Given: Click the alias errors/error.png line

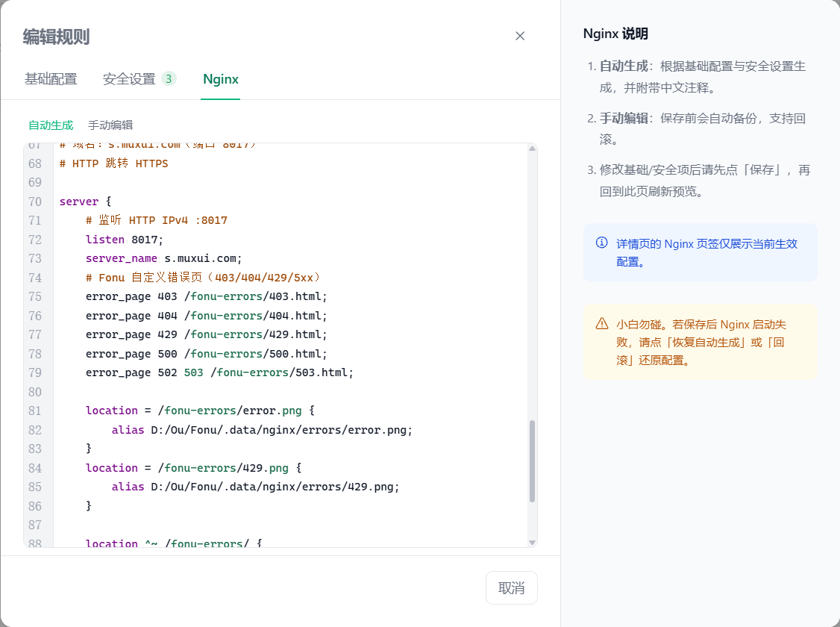Looking at the screenshot, I should click(262, 430).
